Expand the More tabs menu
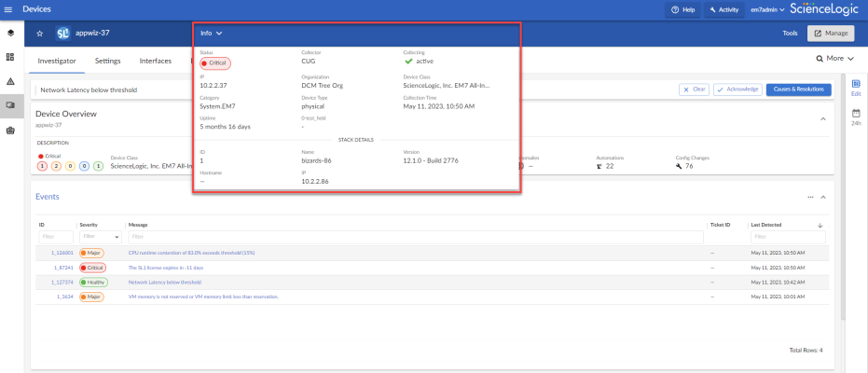This screenshot has width=868, height=373. click(x=834, y=58)
